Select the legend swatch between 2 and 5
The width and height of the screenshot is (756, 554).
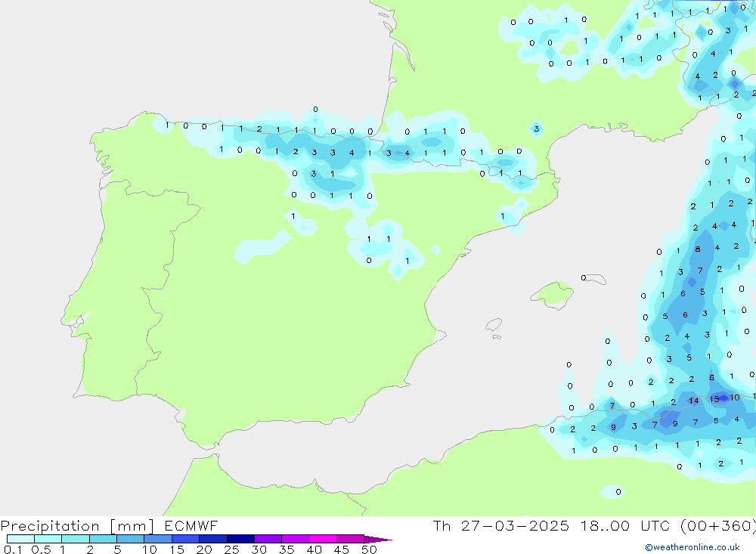[103, 539]
